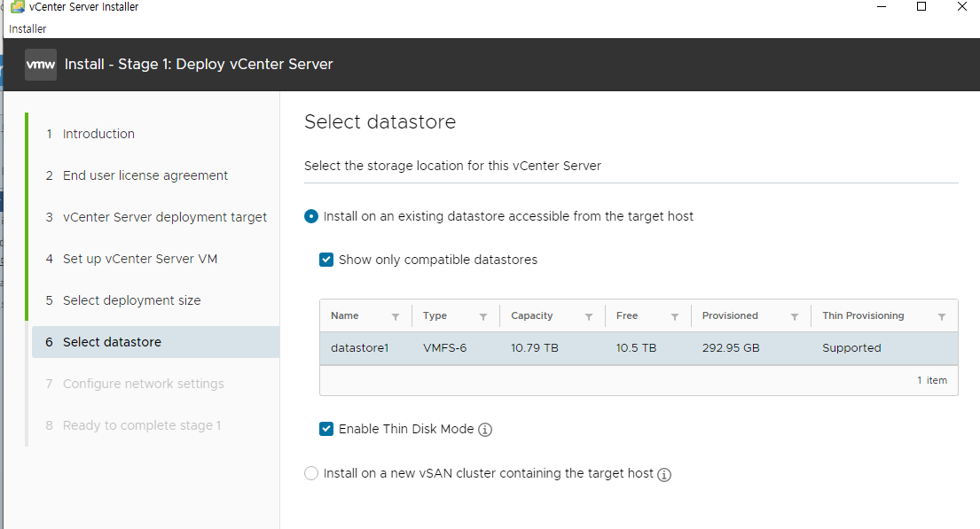Sort by the Thin Provisioning column header

[x=863, y=315]
